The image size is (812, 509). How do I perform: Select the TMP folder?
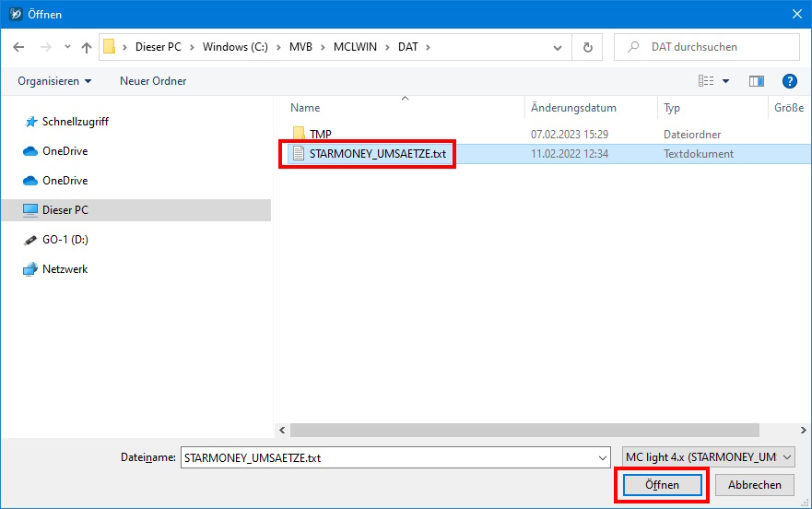320,135
